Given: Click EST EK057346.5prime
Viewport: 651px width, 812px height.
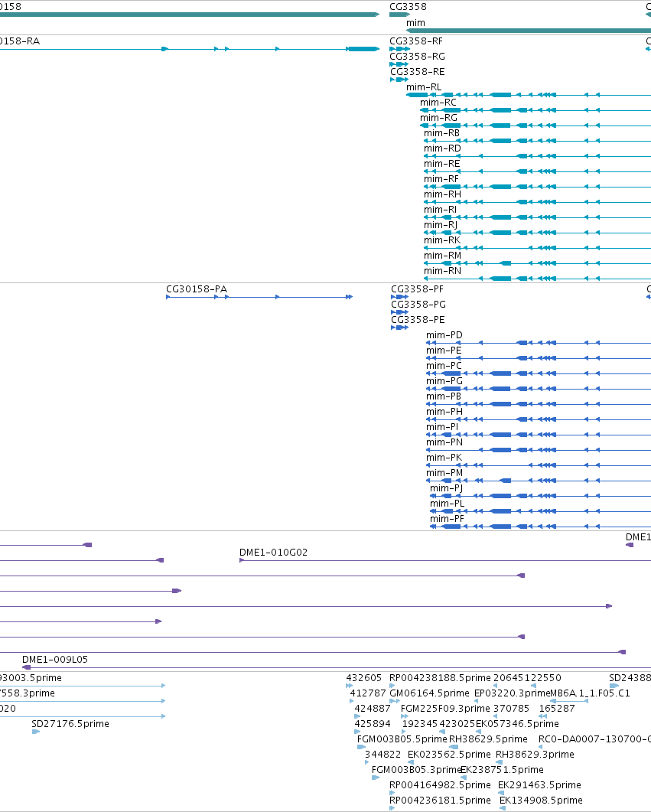Looking at the screenshot, I should click(517, 724).
